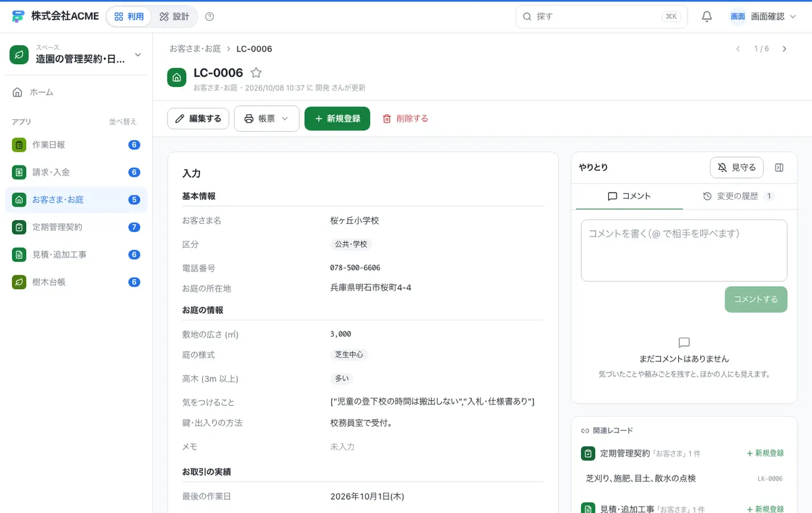Click the 公共・学校 category tag
This screenshot has height=513, width=812.
point(351,244)
